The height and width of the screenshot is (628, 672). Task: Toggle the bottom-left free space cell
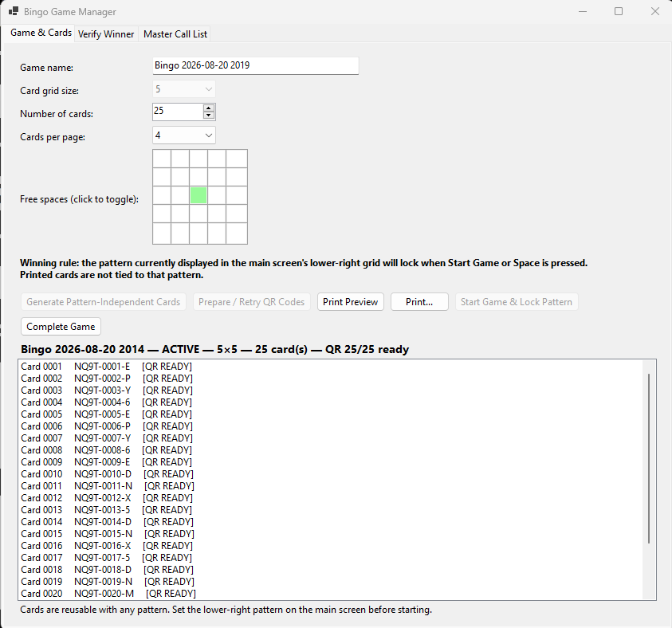(x=162, y=233)
